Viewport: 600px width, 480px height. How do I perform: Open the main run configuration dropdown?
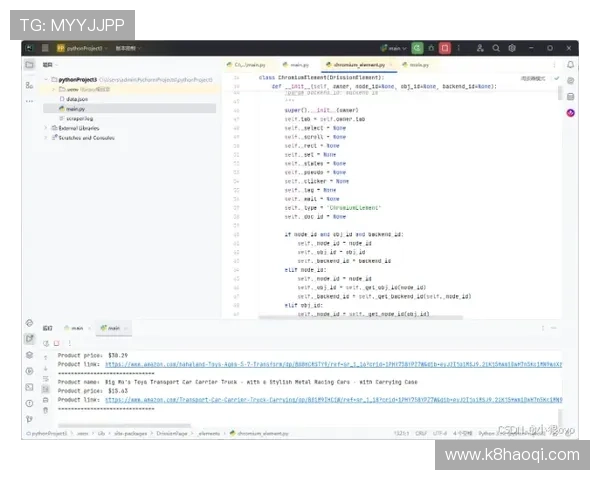(394, 48)
